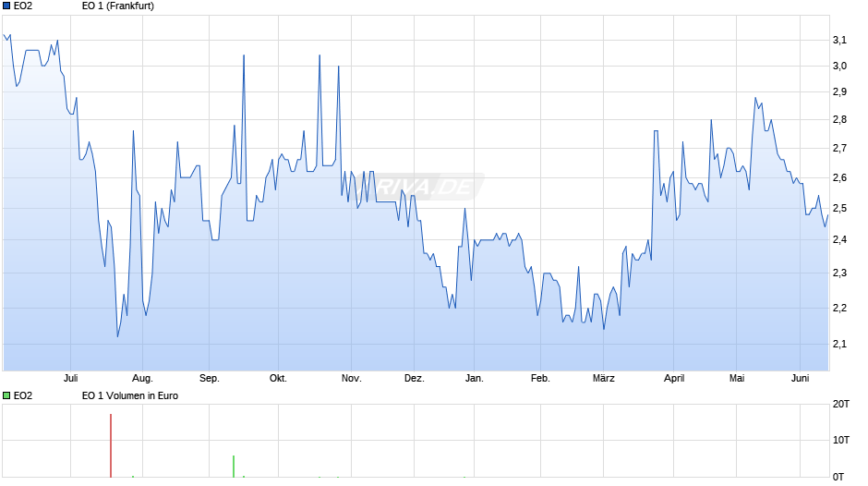This screenshot has width=868, height=486.
Task: Click the 'März' month label
Action: pyautogui.click(x=603, y=379)
